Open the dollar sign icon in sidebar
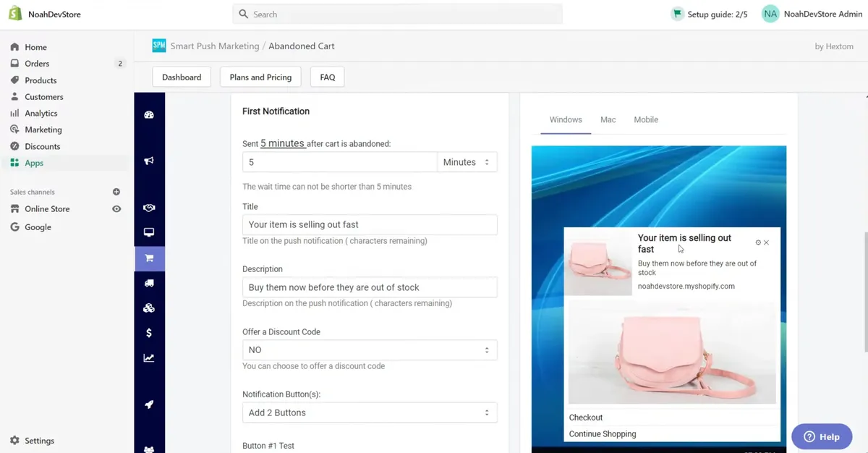 click(x=149, y=333)
